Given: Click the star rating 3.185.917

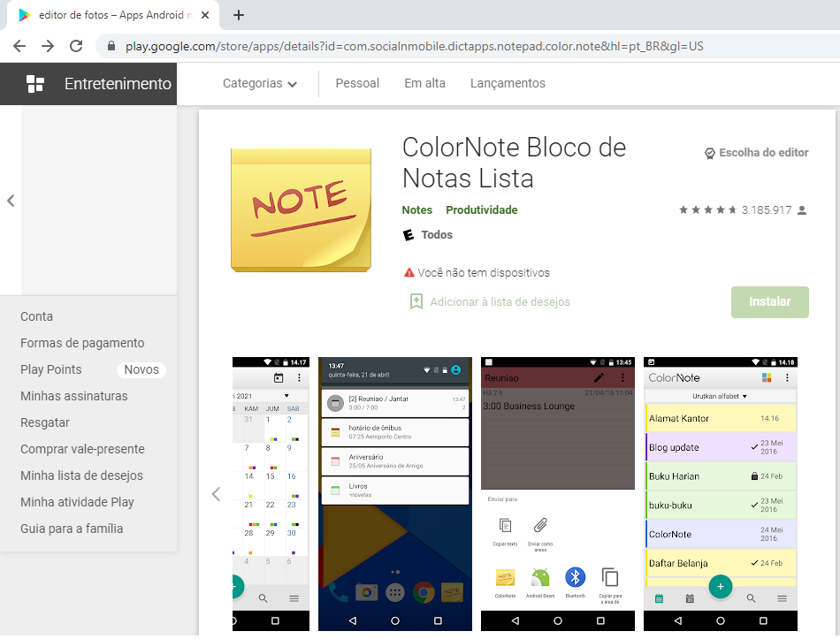Looking at the screenshot, I should click(x=743, y=210).
